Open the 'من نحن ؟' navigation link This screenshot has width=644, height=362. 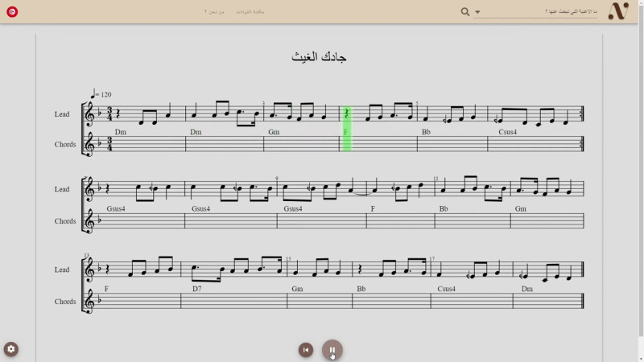pos(214,12)
